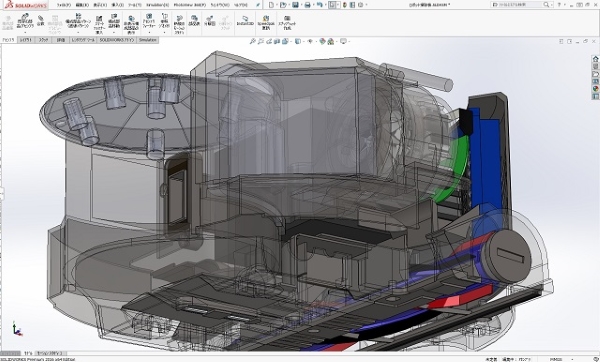Screen dimensions: 600x362
Task: Click Show Hidden Components icon
Action: (x=131, y=24)
